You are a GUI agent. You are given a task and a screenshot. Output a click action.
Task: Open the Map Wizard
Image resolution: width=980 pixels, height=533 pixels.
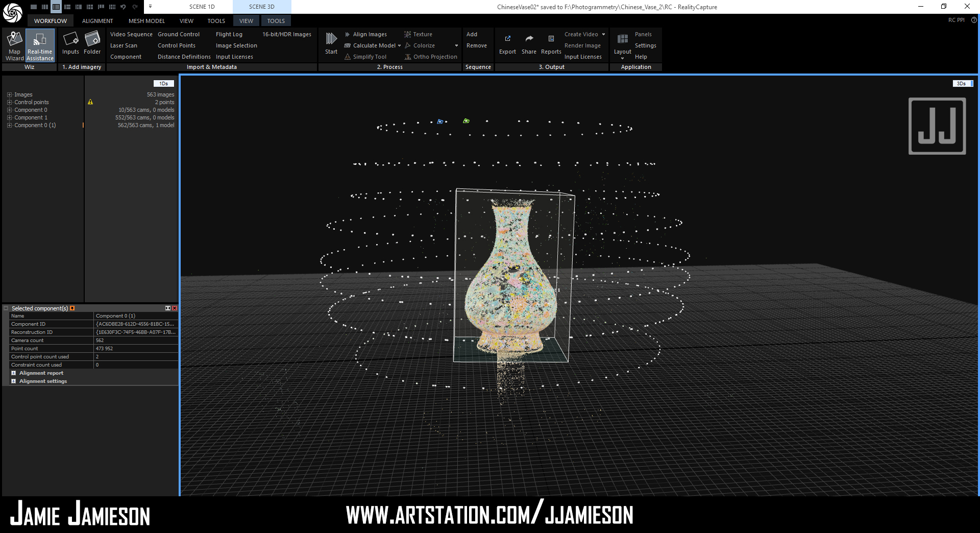14,45
